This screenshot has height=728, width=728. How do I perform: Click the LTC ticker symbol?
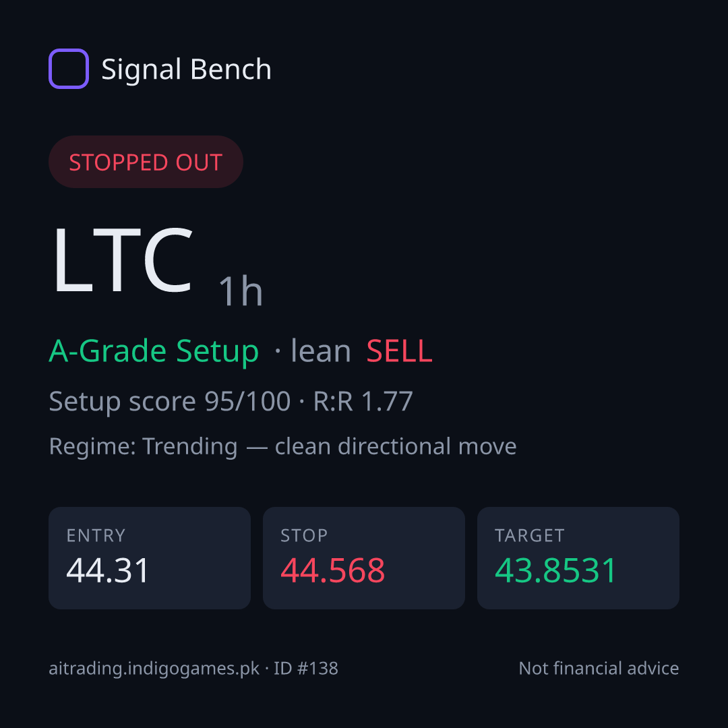click(123, 260)
